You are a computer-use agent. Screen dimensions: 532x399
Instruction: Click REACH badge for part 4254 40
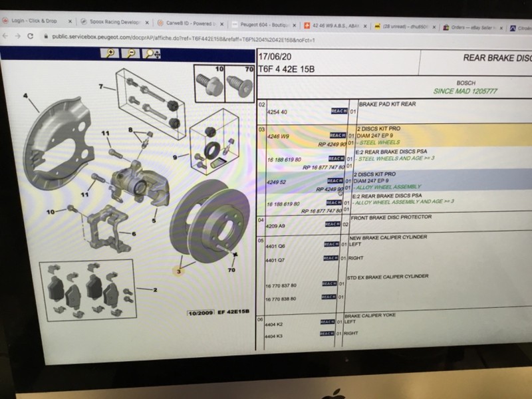coord(339,111)
